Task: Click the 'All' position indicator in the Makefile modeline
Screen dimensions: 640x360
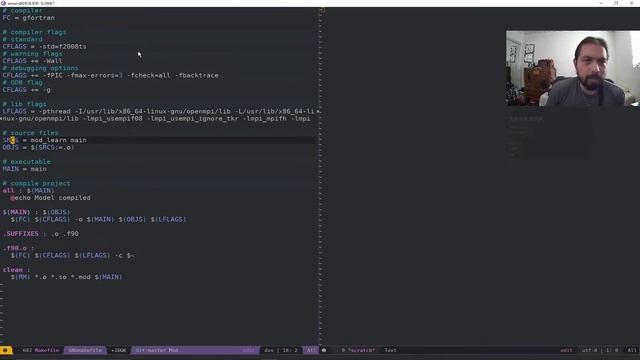Action: 311,350
